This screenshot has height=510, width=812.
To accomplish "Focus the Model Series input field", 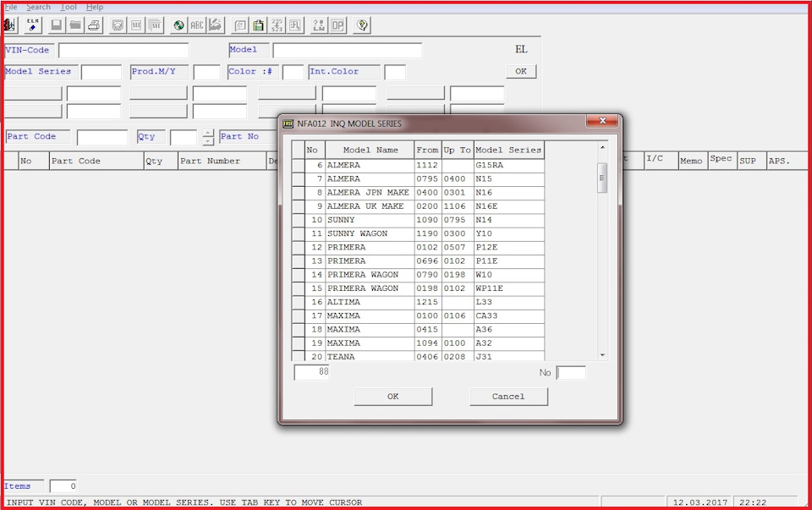I will pos(101,72).
